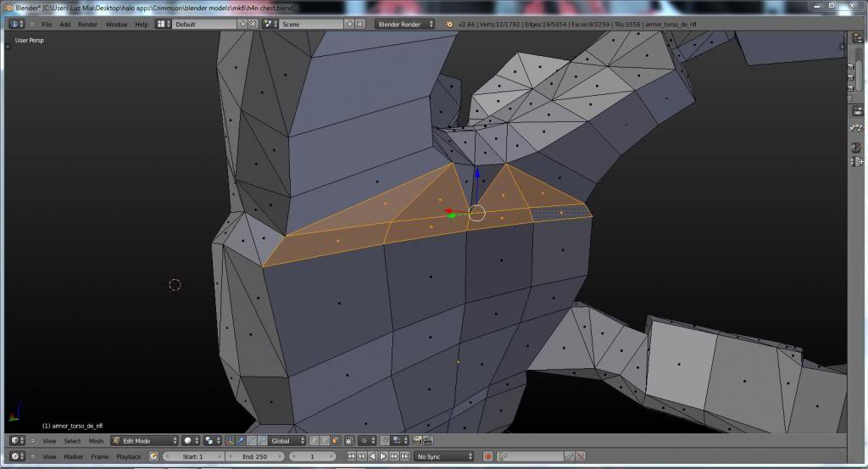Open timeline Playback menu
868x469 pixels.
click(129, 456)
